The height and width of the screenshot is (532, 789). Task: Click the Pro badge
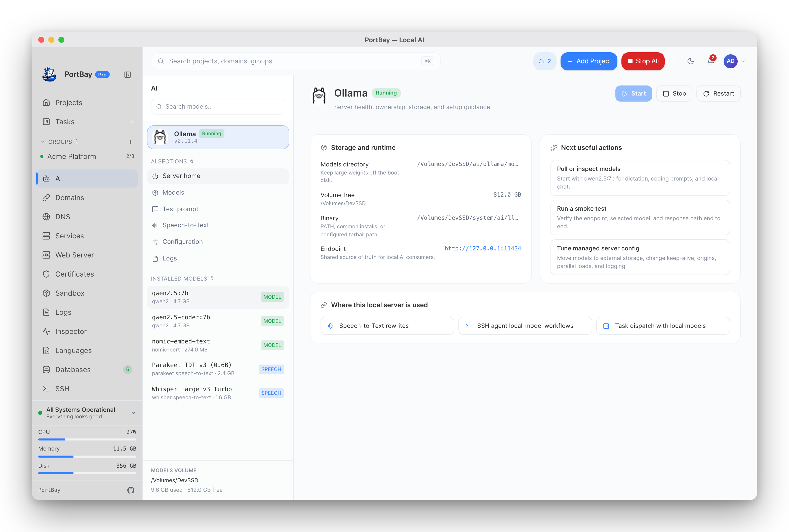(102, 75)
